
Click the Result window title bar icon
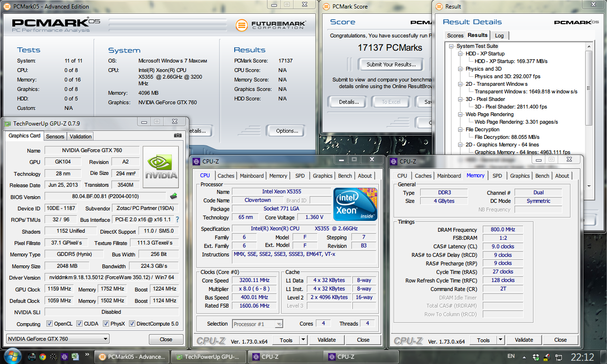[x=440, y=7]
